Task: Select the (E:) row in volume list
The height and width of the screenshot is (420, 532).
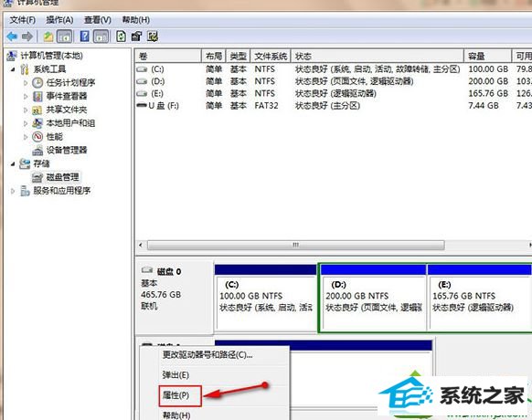Action: tap(334, 93)
